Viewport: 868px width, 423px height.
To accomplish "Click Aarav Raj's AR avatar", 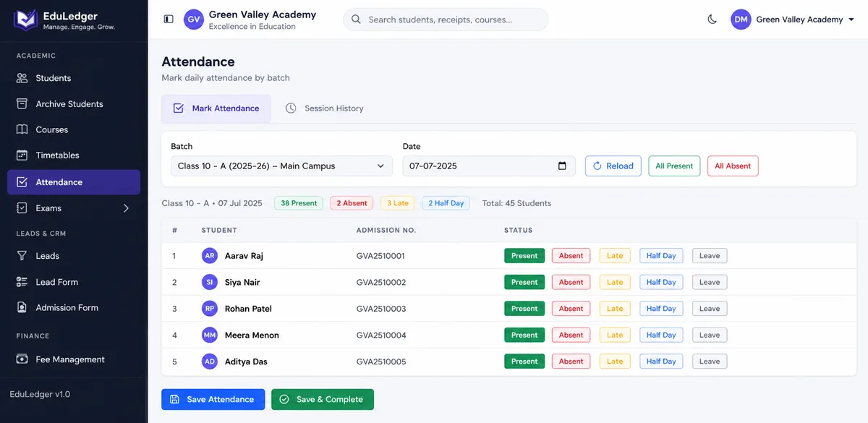I will point(210,256).
